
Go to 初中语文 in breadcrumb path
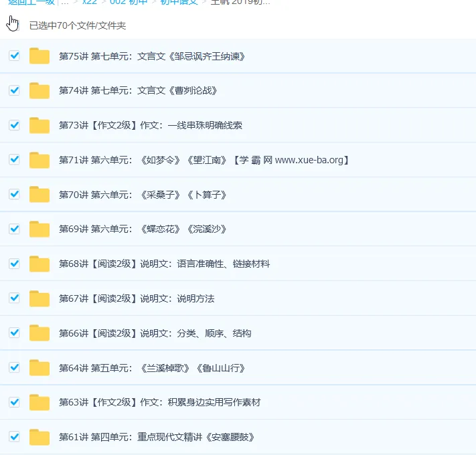[x=179, y=2]
